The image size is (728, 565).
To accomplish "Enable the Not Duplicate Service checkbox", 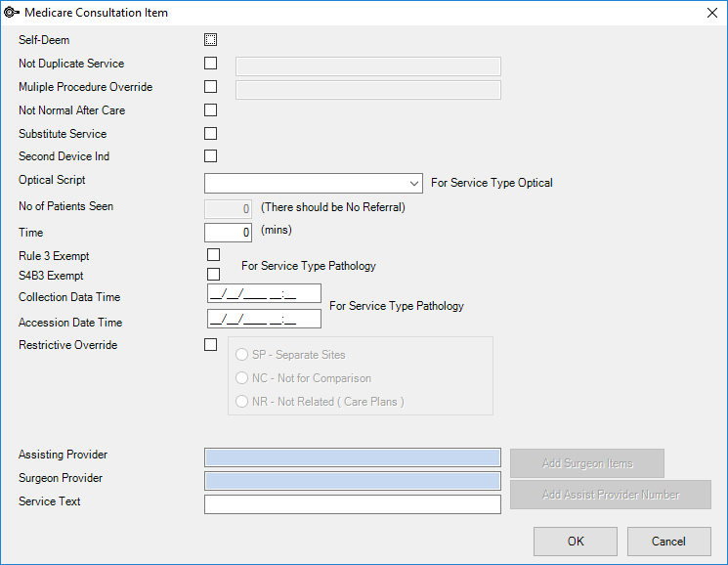I will point(210,64).
